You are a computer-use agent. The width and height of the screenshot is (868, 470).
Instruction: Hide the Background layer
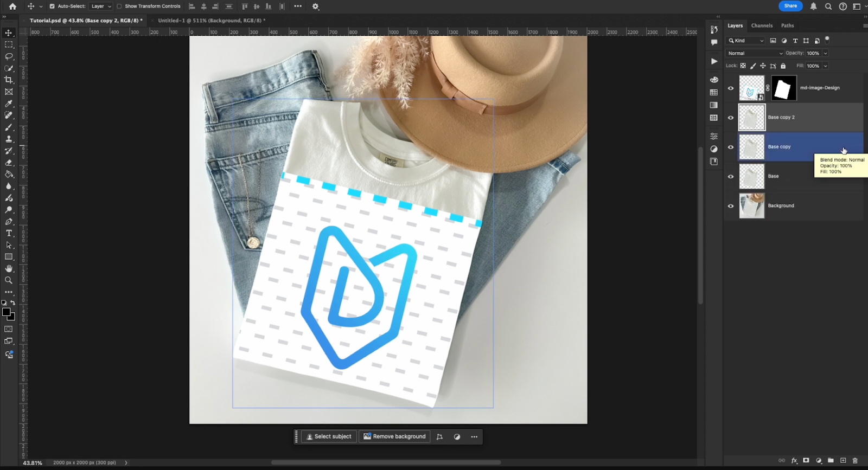point(731,206)
